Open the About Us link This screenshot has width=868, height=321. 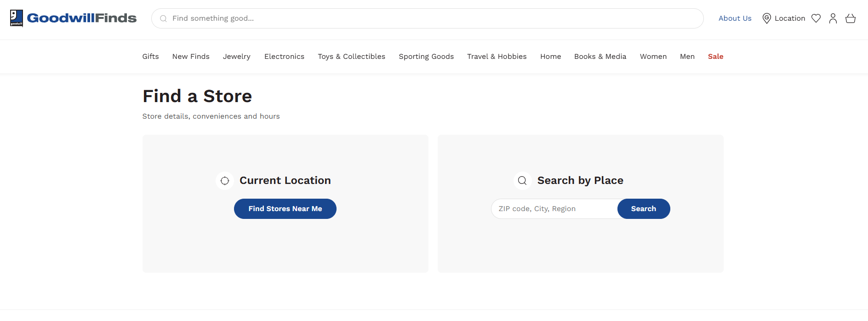click(735, 18)
